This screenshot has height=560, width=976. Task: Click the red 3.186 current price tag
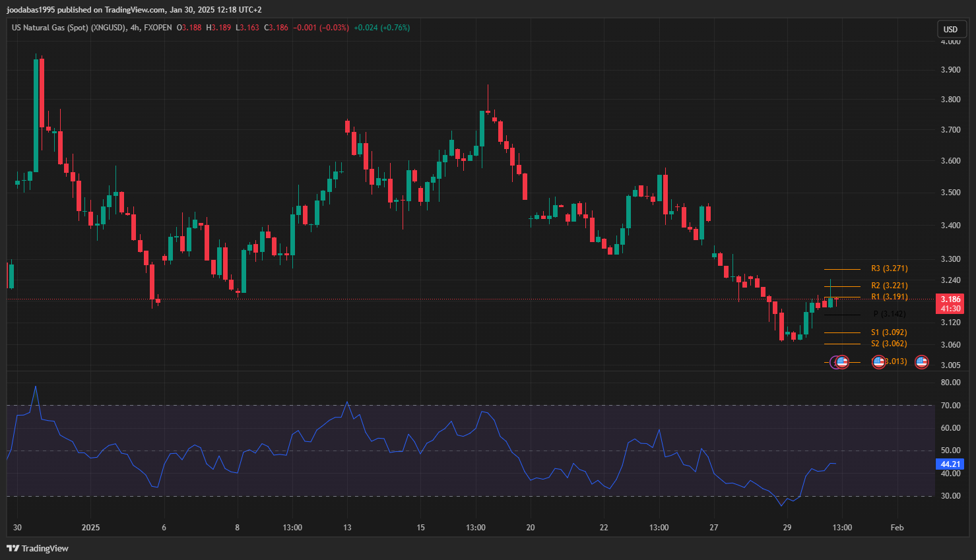coord(950,299)
